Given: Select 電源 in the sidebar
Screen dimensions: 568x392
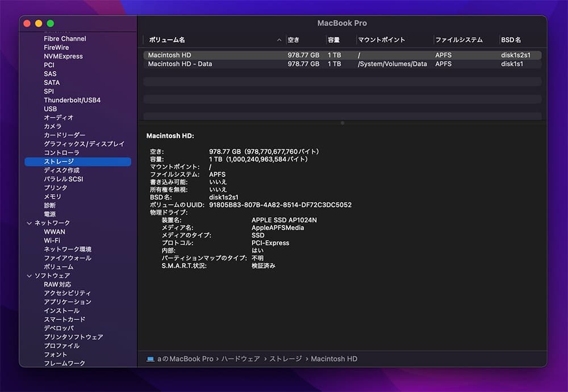Looking at the screenshot, I should point(49,213).
